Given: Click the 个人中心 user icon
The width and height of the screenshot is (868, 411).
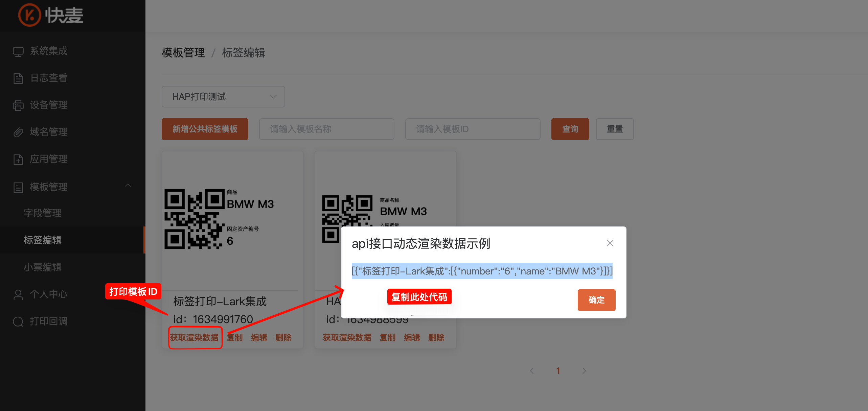Looking at the screenshot, I should point(18,294).
